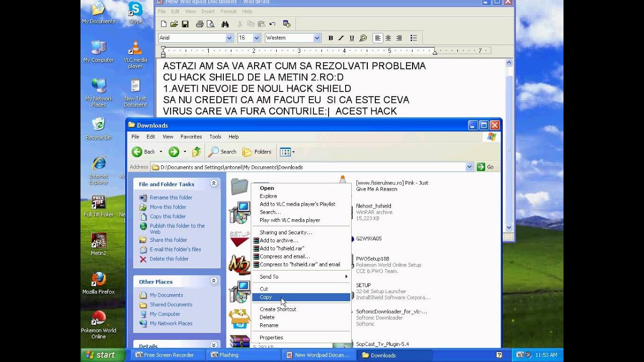Click the green Forward arrow
The height and width of the screenshot is (362, 644).
174,152
